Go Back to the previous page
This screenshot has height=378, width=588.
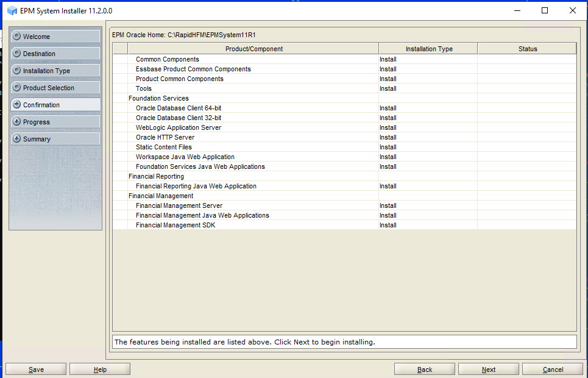coord(425,369)
